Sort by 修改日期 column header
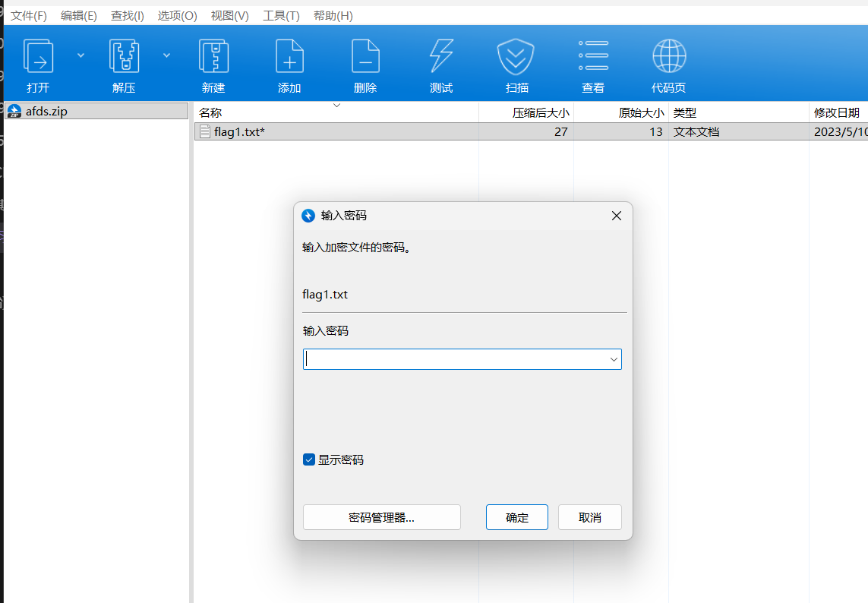The width and height of the screenshot is (868, 603). pos(838,112)
